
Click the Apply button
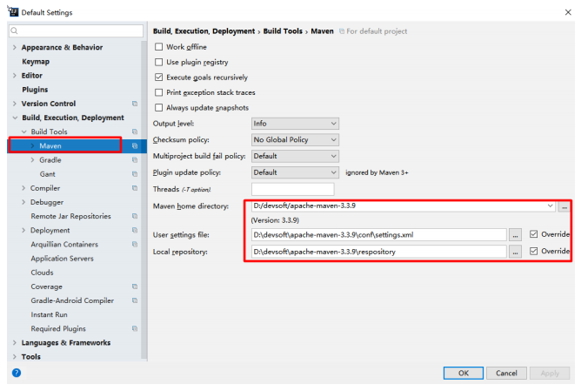550,373
